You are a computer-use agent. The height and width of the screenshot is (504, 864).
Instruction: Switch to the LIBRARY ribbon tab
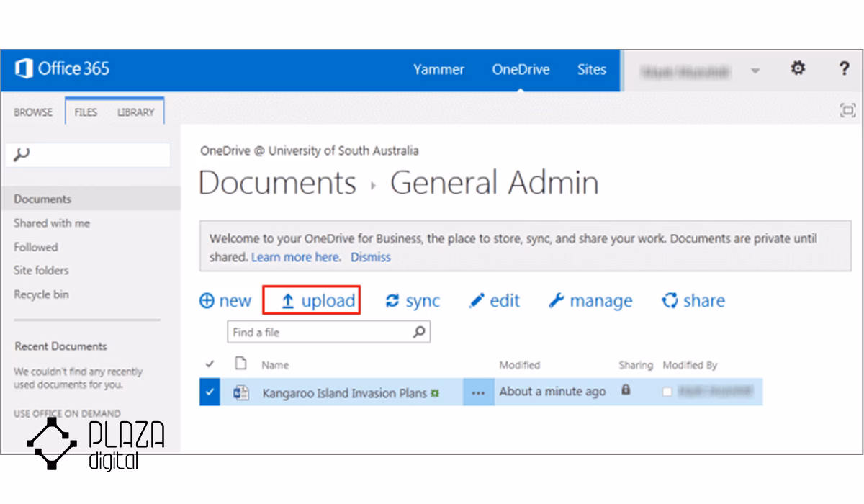click(136, 112)
